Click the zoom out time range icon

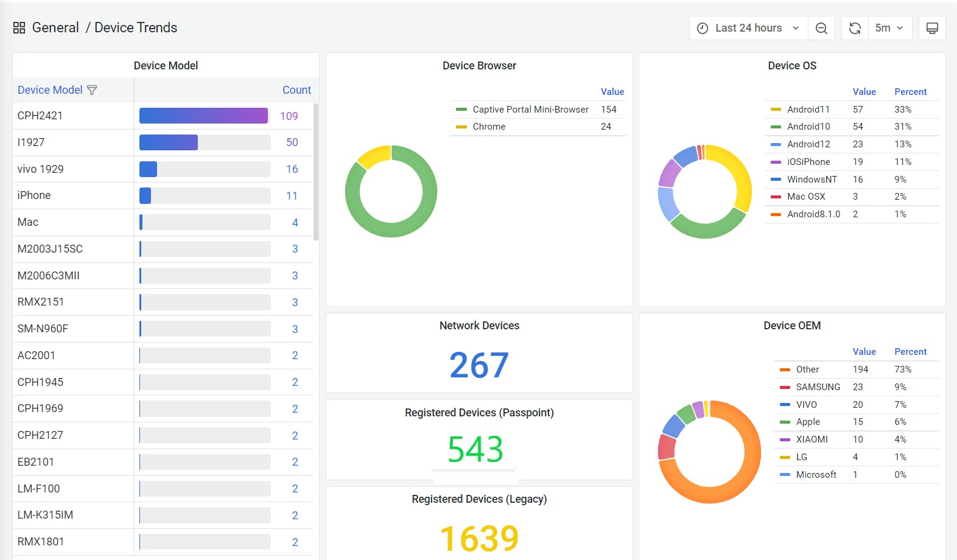tap(821, 28)
